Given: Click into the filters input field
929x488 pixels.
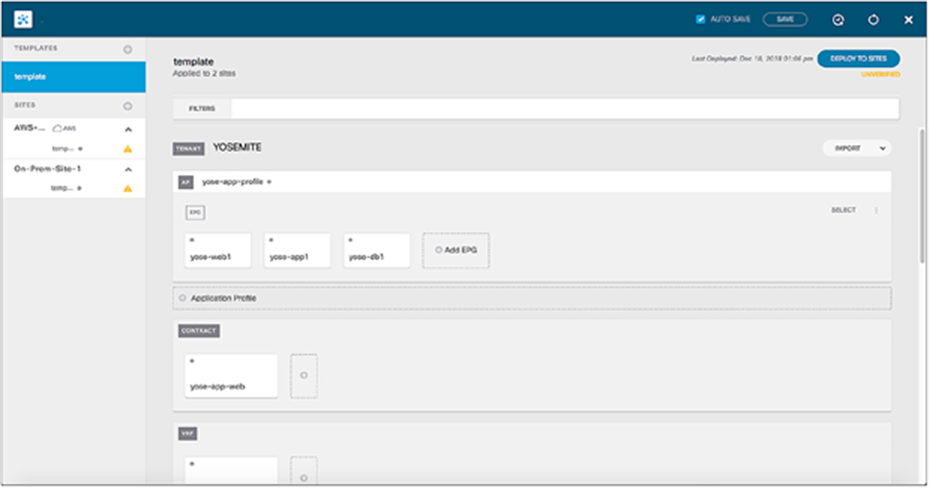Looking at the screenshot, I should tap(565, 108).
